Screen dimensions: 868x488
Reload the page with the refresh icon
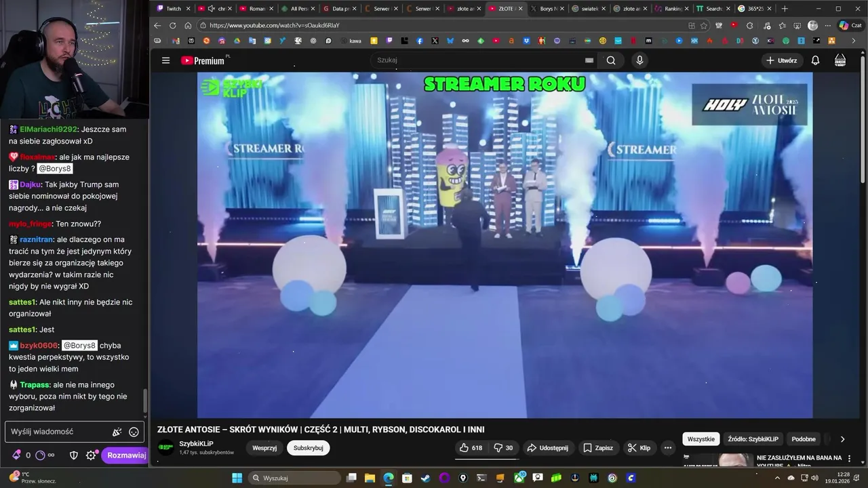pyautogui.click(x=172, y=25)
